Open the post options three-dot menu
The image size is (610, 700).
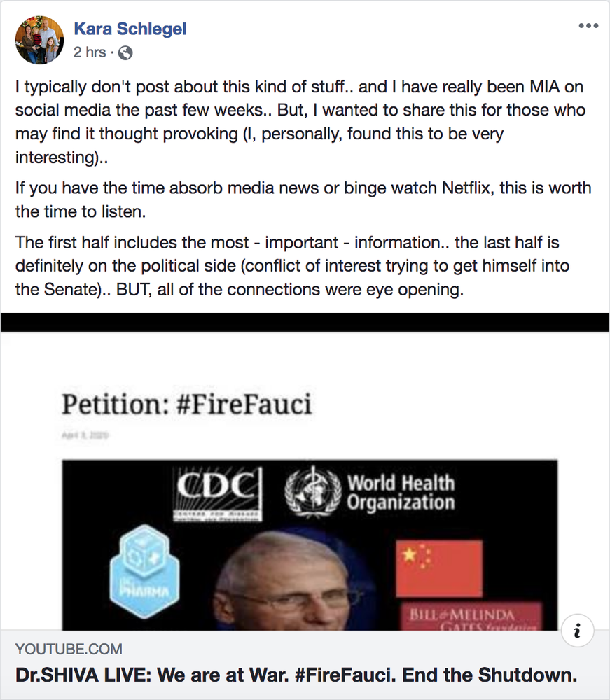(588, 26)
